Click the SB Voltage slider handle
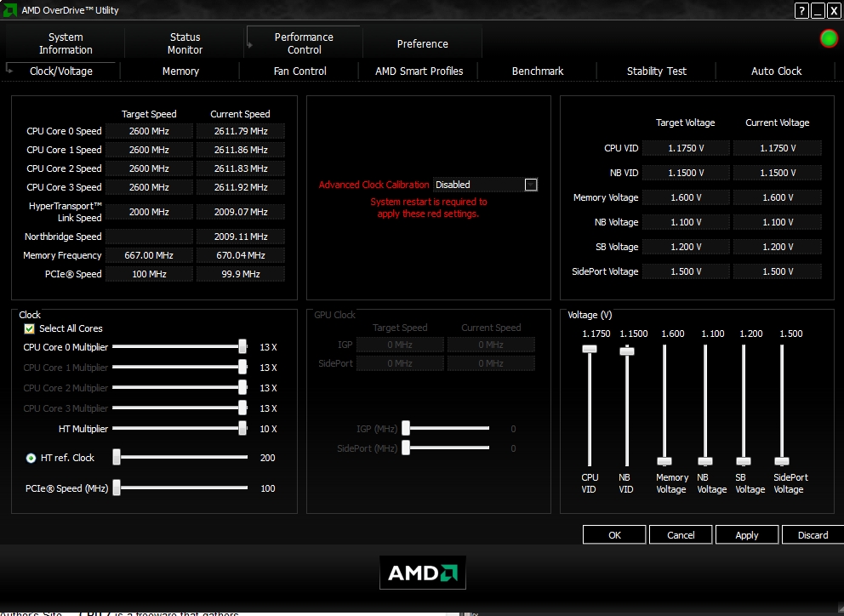844x616 pixels. pyautogui.click(x=744, y=461)
